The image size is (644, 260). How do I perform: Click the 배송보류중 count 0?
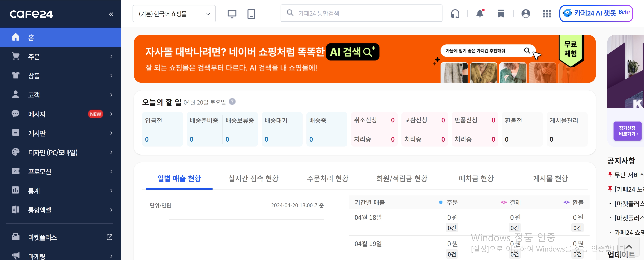point(227,139)
